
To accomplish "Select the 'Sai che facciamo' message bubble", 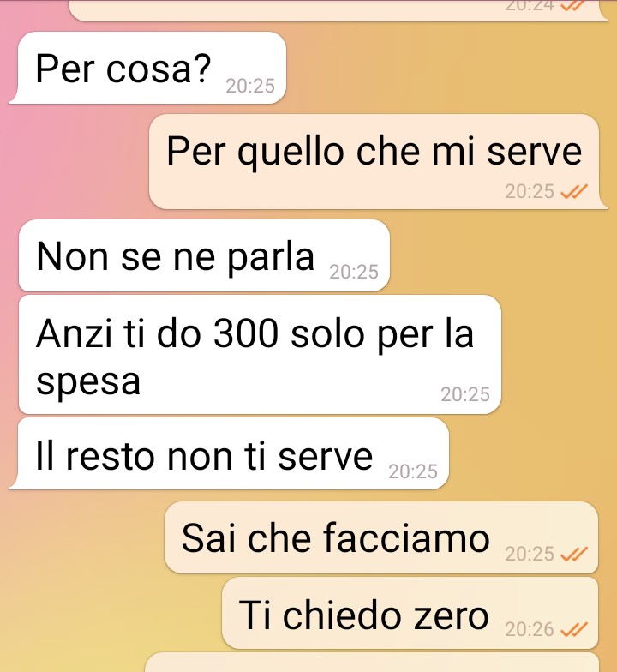I will pos(381,537).
